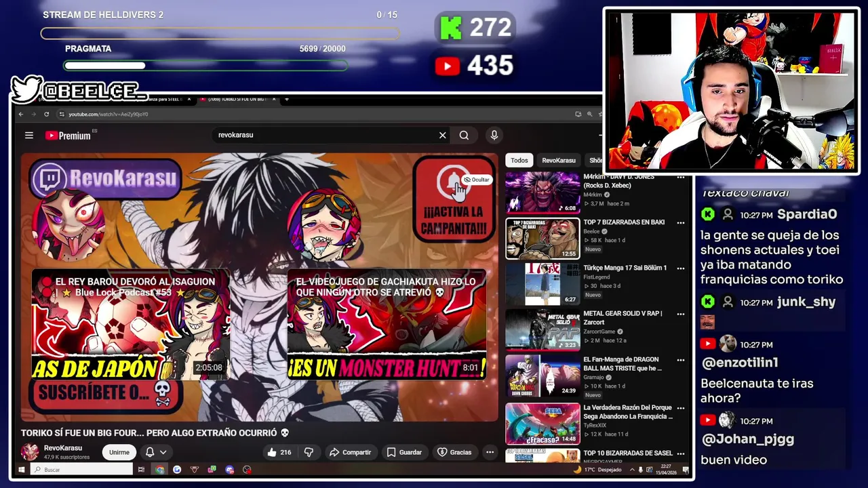
Task: Open RevoKarasu channel avatar
Action: 30,452
